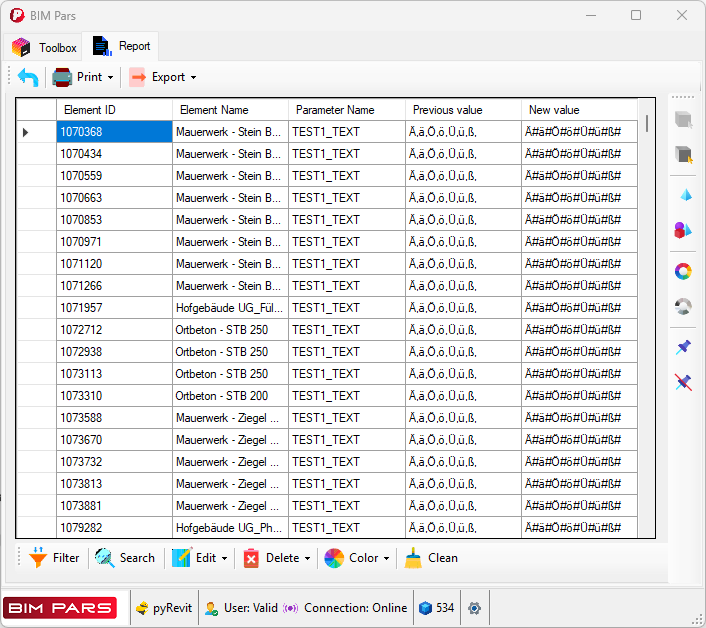This screenshot has height=628, width=706.
Task: Open the Print dropdown menu
Action: click(x=83, y=77)
